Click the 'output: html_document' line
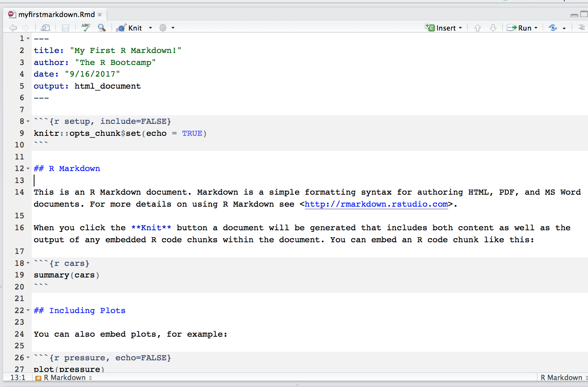The width and height of the screenshot is (588, 387). (x=87, y=86)
